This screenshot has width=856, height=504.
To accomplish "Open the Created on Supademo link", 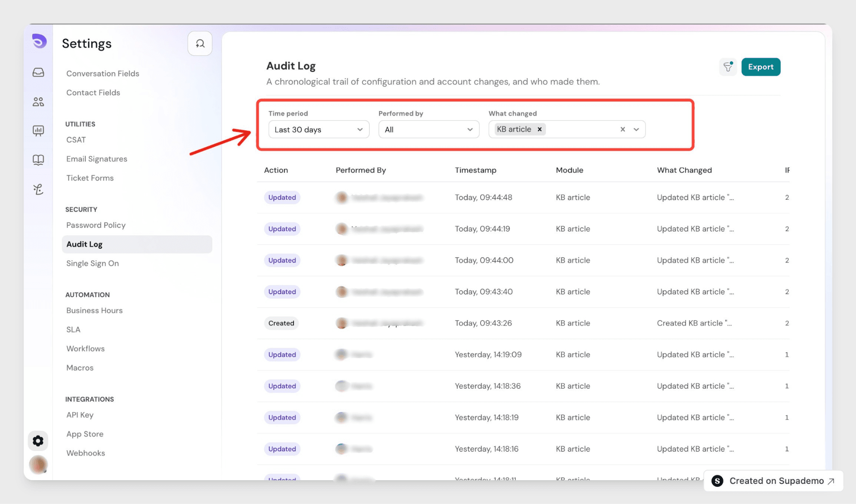I will point(774,481).
